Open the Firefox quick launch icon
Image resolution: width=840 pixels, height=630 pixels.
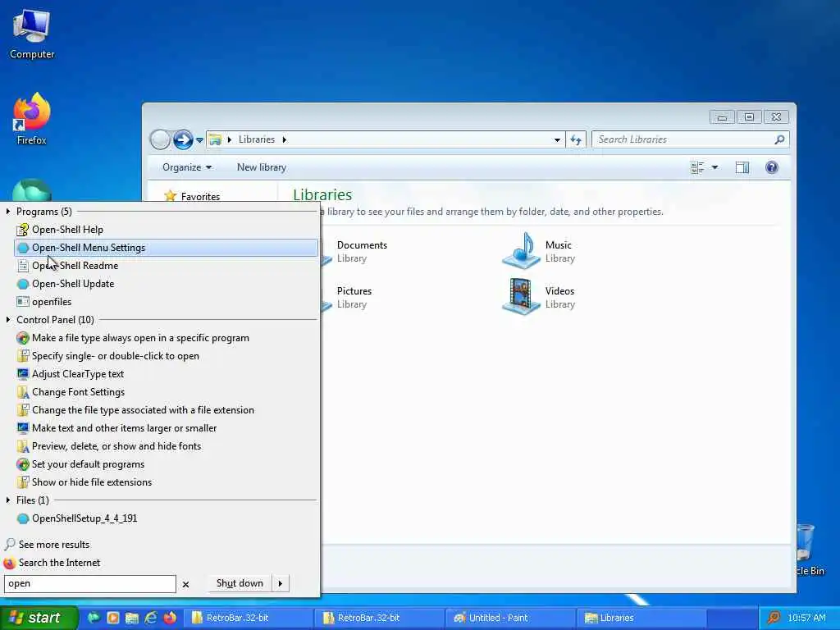[170, 618]
